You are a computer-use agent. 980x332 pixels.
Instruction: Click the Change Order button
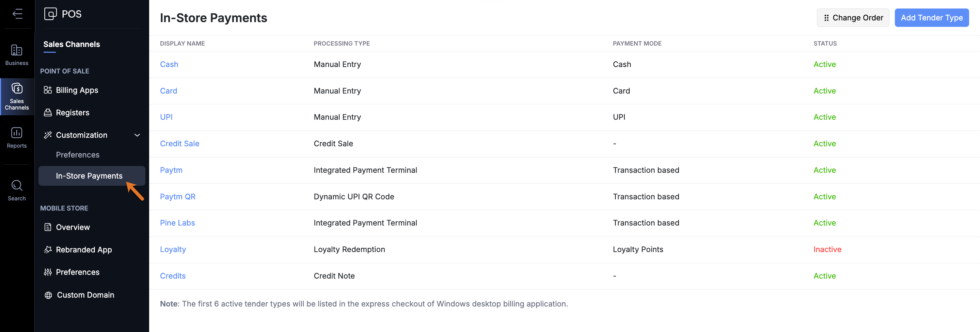853,18
